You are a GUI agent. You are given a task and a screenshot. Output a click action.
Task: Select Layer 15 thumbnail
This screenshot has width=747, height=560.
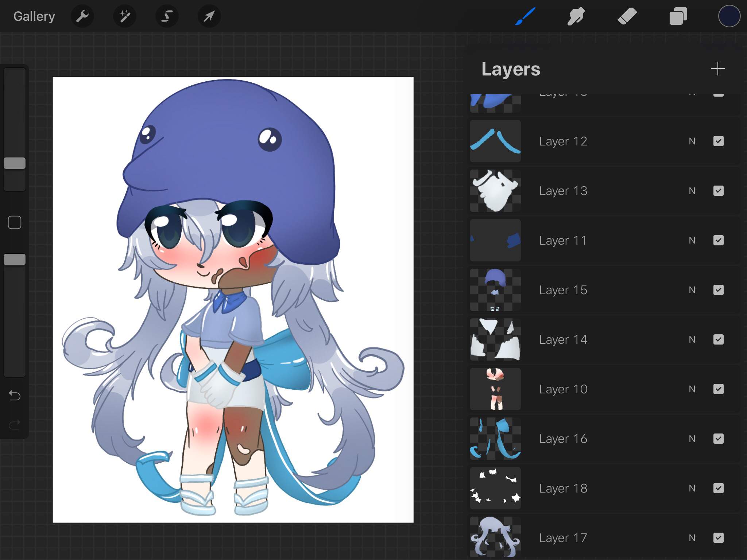(x=495, y=290)
